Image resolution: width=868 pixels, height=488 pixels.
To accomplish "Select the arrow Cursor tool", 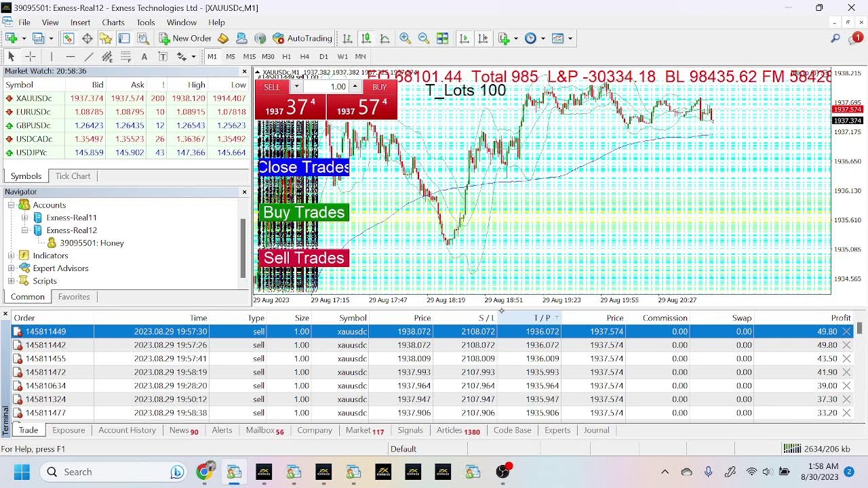I will [x=11, y=56].
